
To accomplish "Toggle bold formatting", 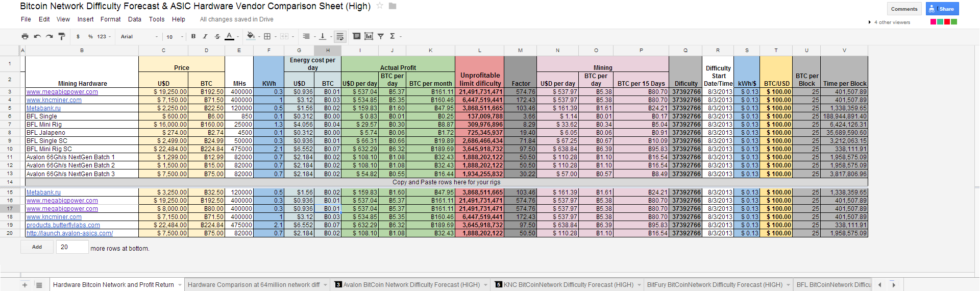I will [x=193, y=36].
